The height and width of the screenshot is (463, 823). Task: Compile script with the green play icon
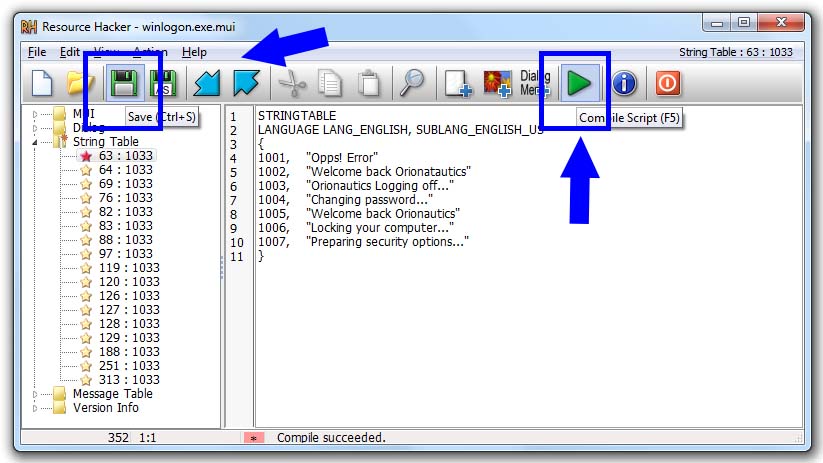pyautogui.click(x=579, y=83)
